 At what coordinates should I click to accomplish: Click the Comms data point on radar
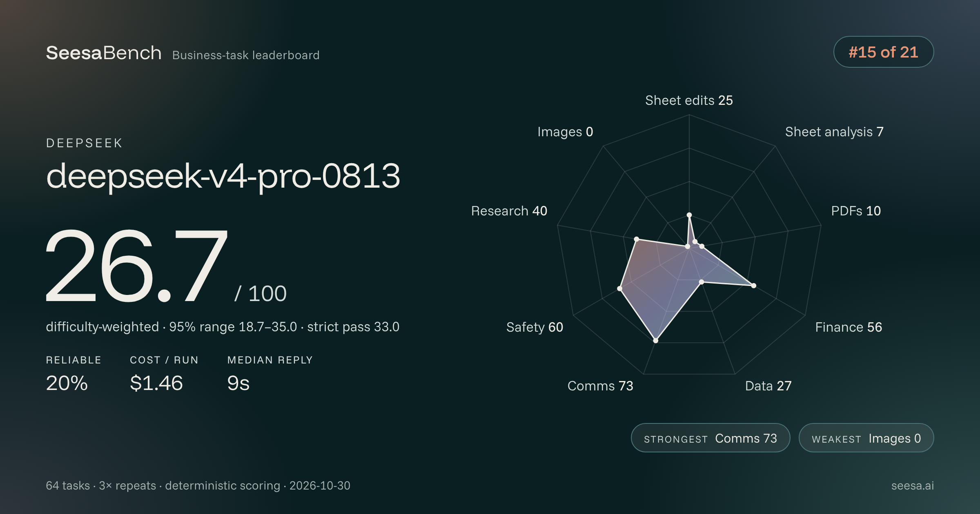point(656,340)
